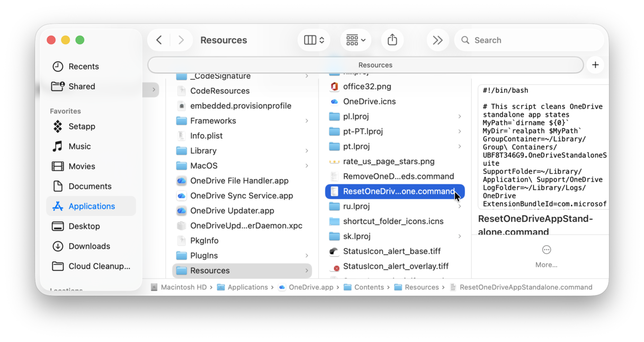Expand the MacOS folder chevron
Viewport: 644px width, 342px height.
pyautogui.click(x=307, y=166)
